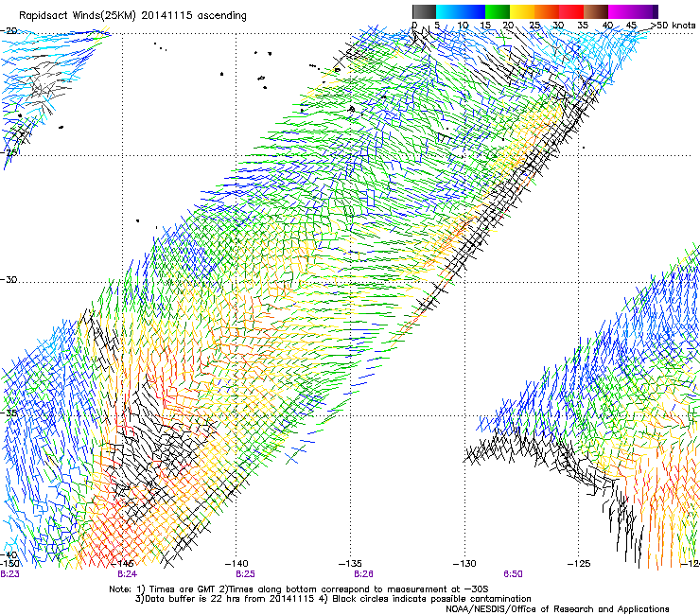Click the purple 6:50 time label

pos(513,574)
